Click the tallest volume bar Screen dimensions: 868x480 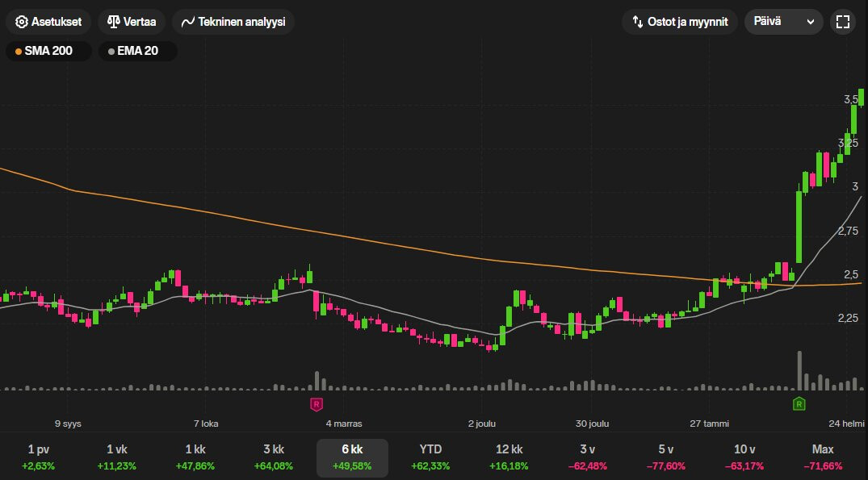tap(799, 371)
